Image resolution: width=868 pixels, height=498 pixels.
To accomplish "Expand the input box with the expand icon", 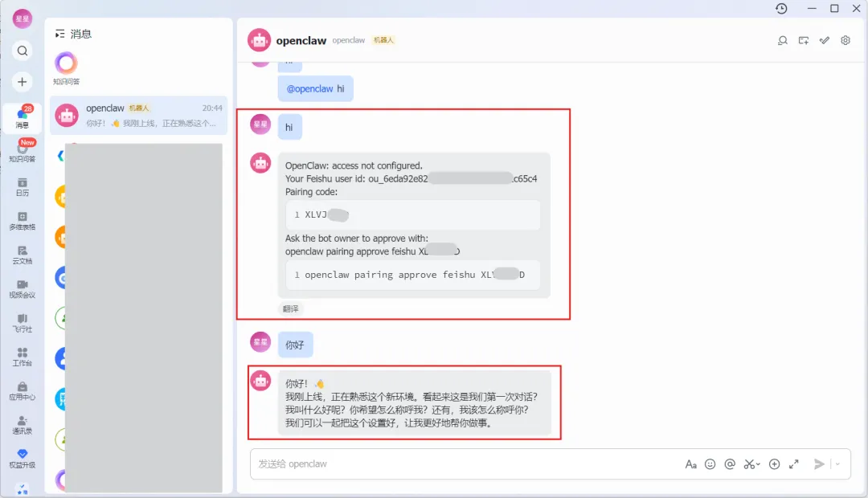I will coord(794,464).
